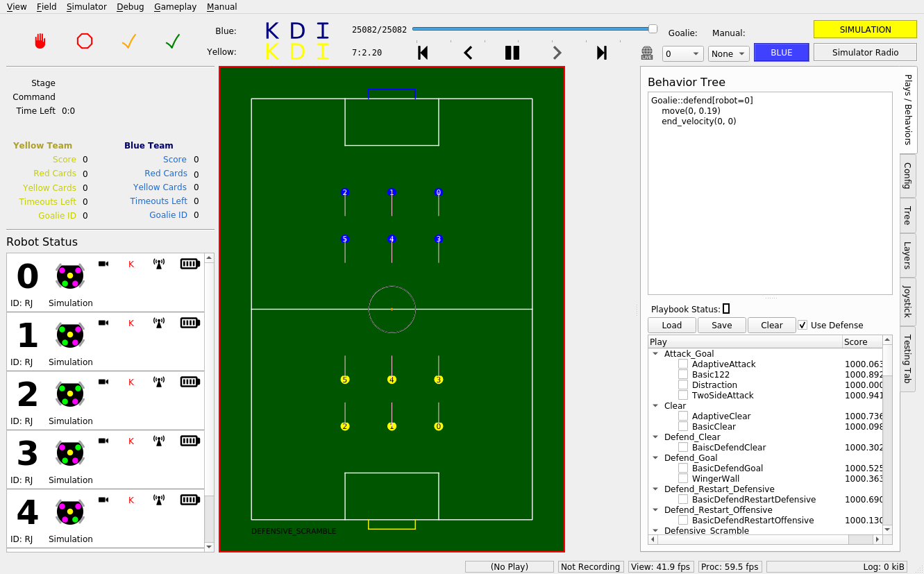
Task: Enable the WingerWall play checkbox
Action: pyautogui.click(x=683, y=478)
